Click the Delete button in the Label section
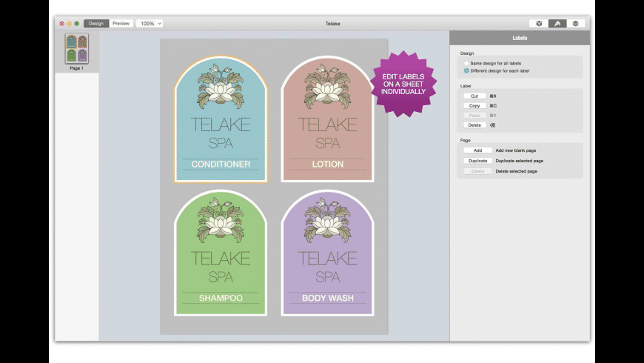The image size is (644, 363). click(474, 125)
